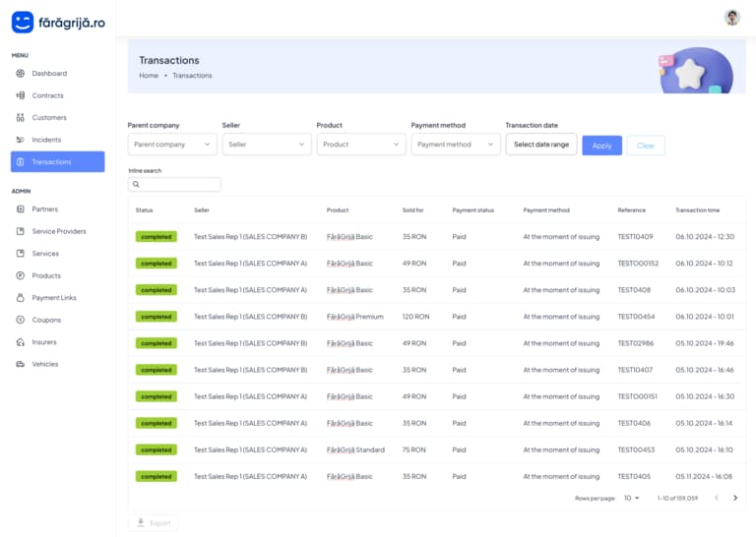
Task: Click the Services sidebar icon
Action: [21, 254]
